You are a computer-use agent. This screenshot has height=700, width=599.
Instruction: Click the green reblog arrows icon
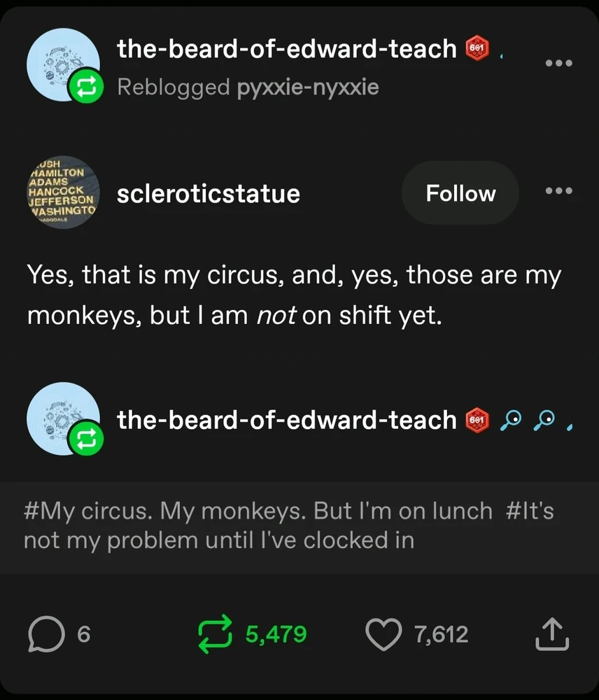pos(216,634)
